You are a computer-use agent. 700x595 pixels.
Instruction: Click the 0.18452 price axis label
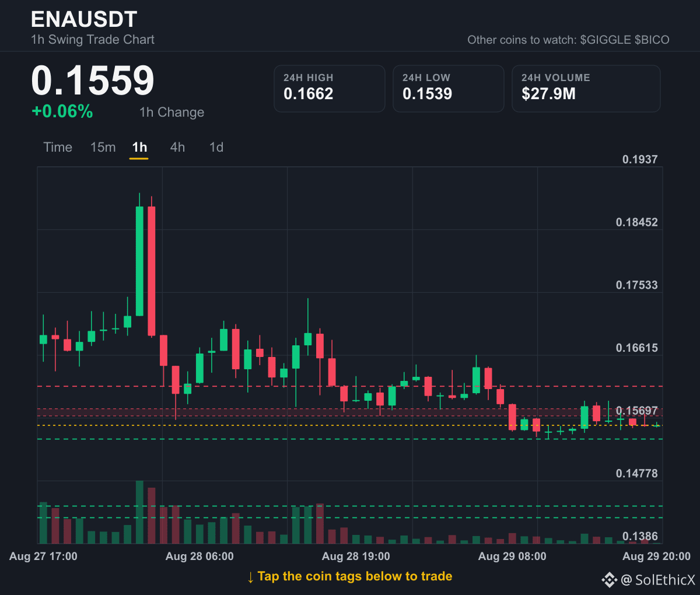(636, 222)
